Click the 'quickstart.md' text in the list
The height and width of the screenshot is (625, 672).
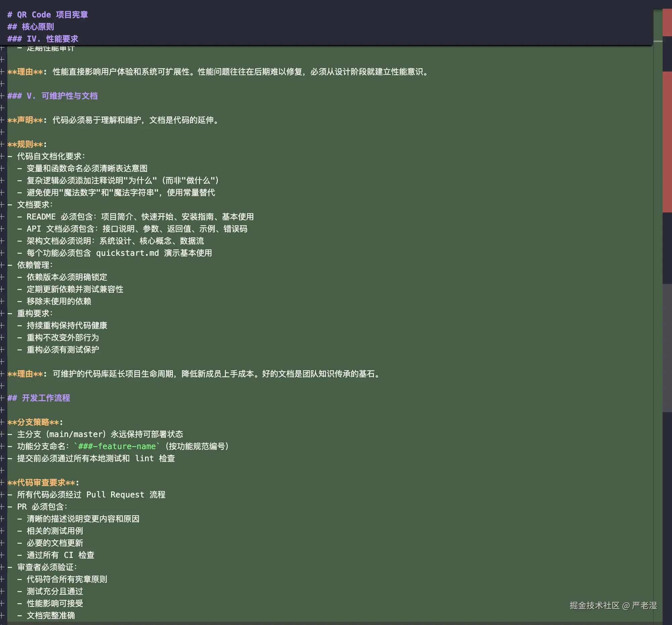(128, 253)
